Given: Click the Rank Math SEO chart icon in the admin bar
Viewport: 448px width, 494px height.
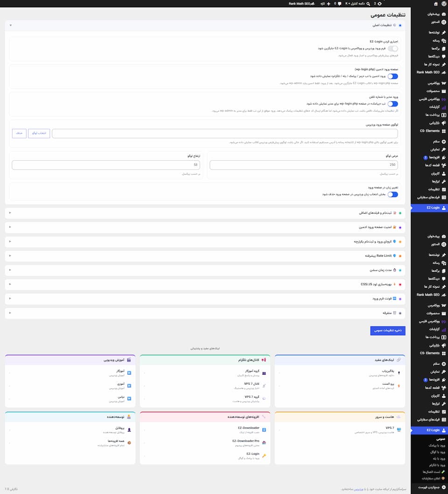Looking at the screenshot, I should [x=312, y=4].
